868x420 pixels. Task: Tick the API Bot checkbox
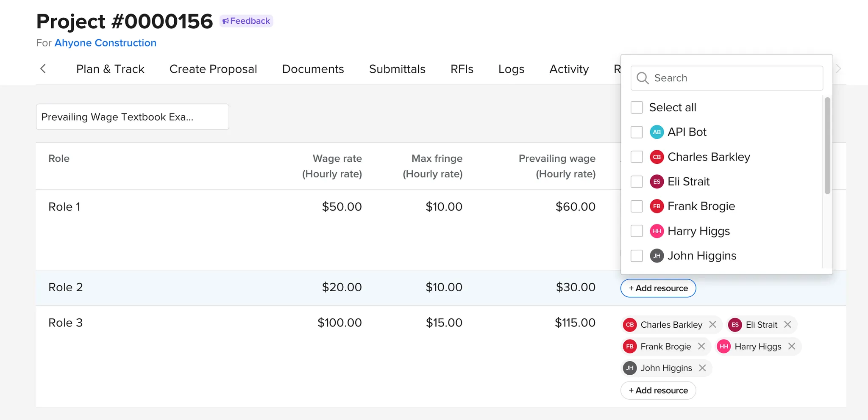(637, 132)
